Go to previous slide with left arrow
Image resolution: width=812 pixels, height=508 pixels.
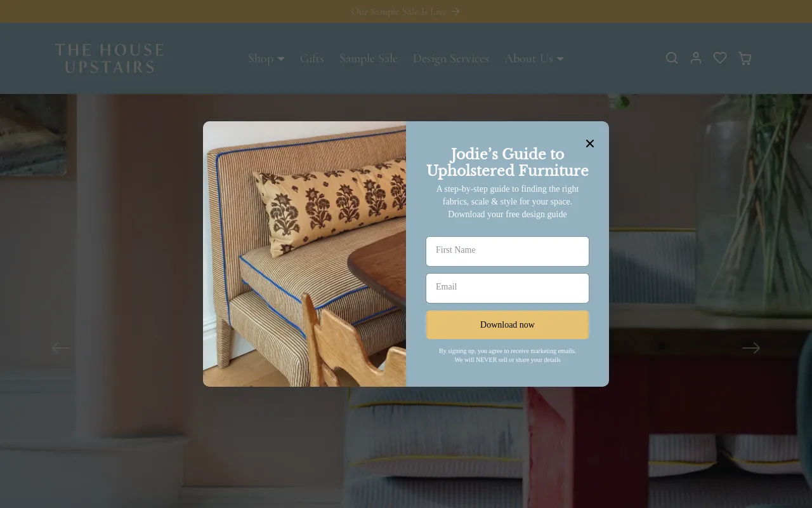point(61,348)
